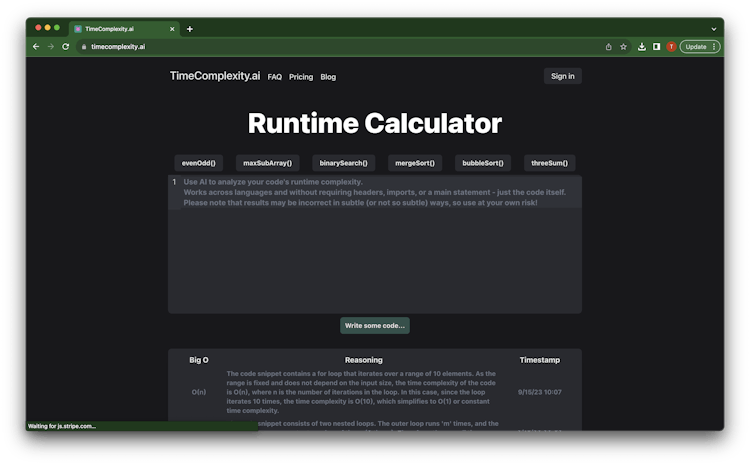The width and height of the screenshot is (750, 465).
Task: Go back with browser back arrow
Action: pyautogui.click(x=36, y=46)
